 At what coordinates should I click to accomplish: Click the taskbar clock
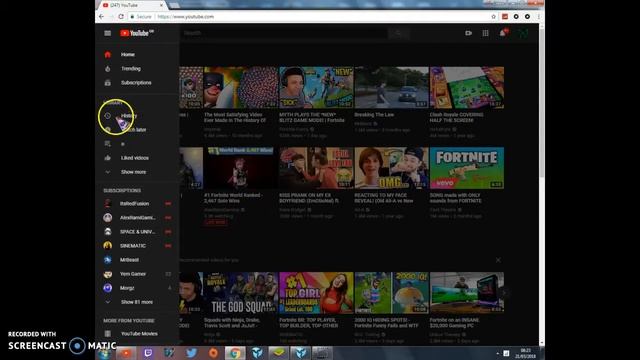pos(525,353)
